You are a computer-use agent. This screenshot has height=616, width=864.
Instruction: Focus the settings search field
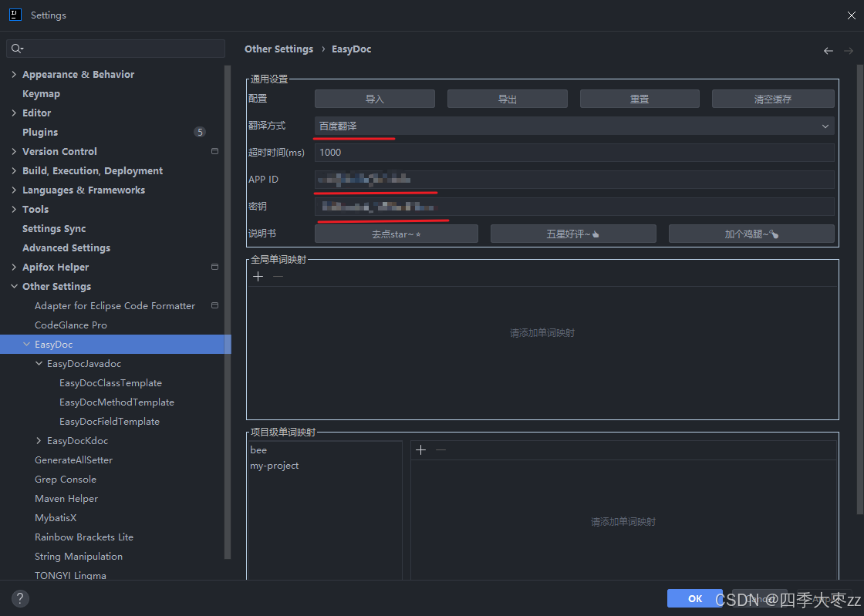point(116,49)
